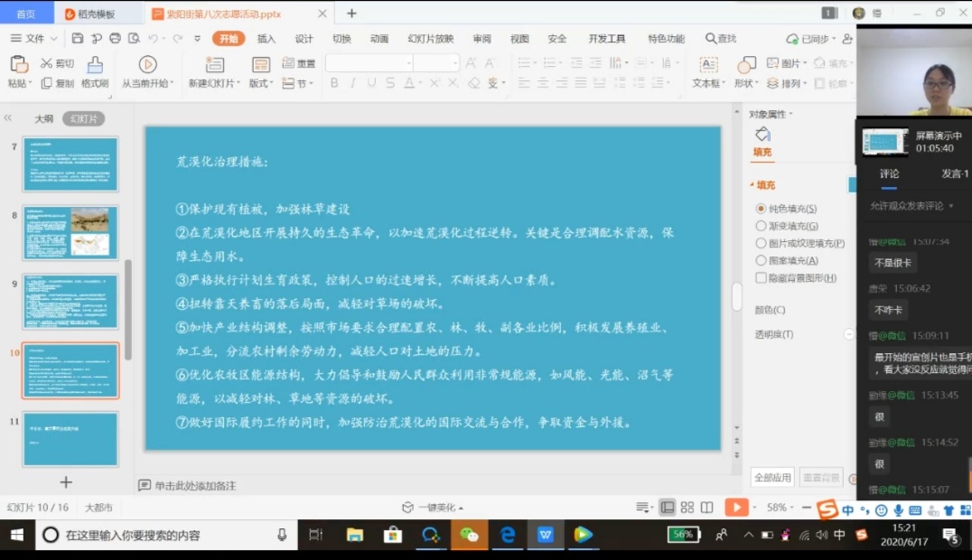Open the Layout (版式) dropdown
Screen dimensions: 972x560
[261, 83]
